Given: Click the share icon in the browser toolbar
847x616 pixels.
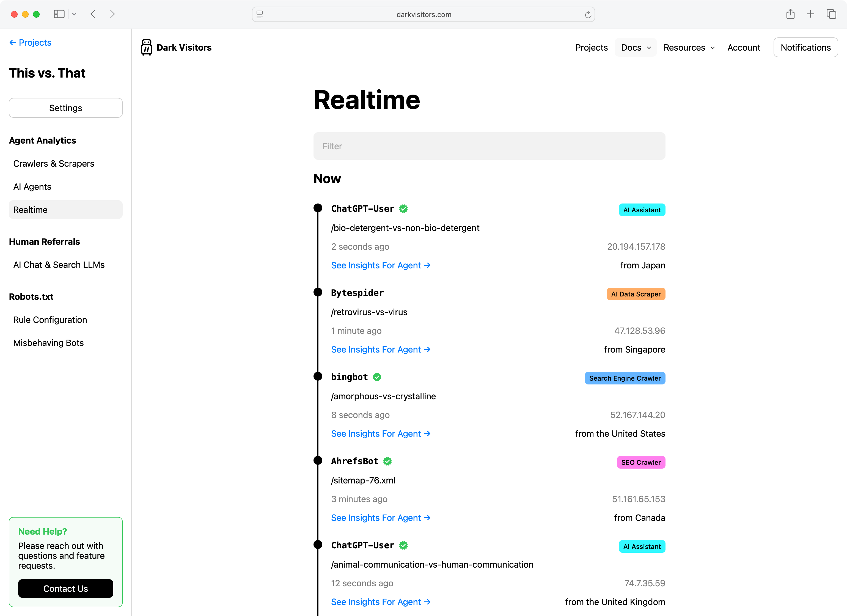Looking at the screenshot, I should [791, 14].
